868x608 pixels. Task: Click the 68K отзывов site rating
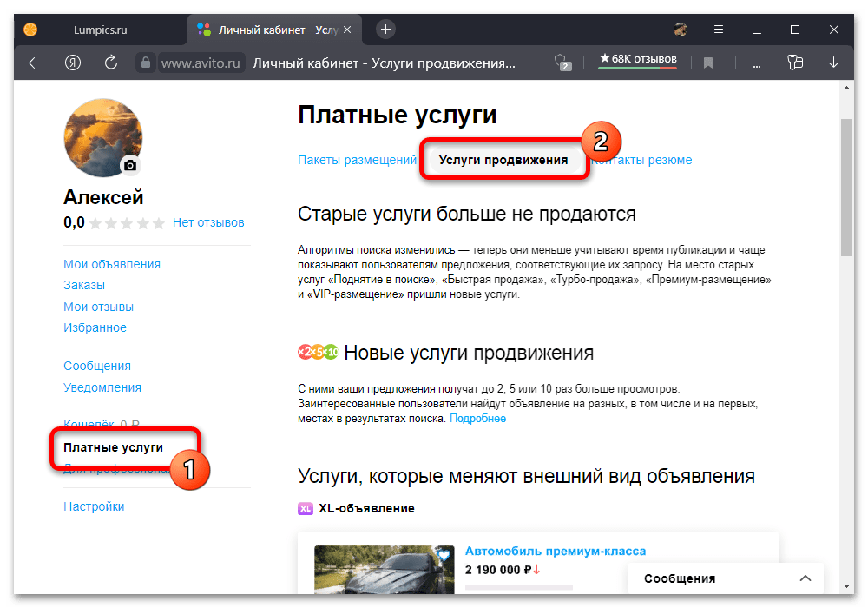[638, 59]
